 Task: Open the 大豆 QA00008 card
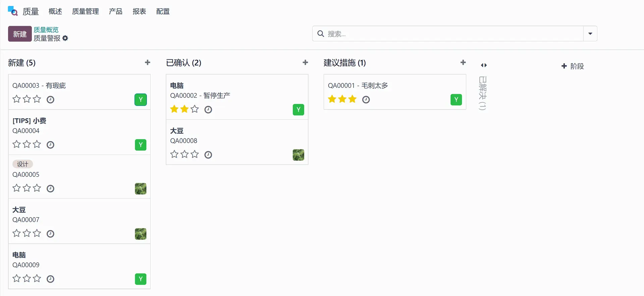(237, 142)
